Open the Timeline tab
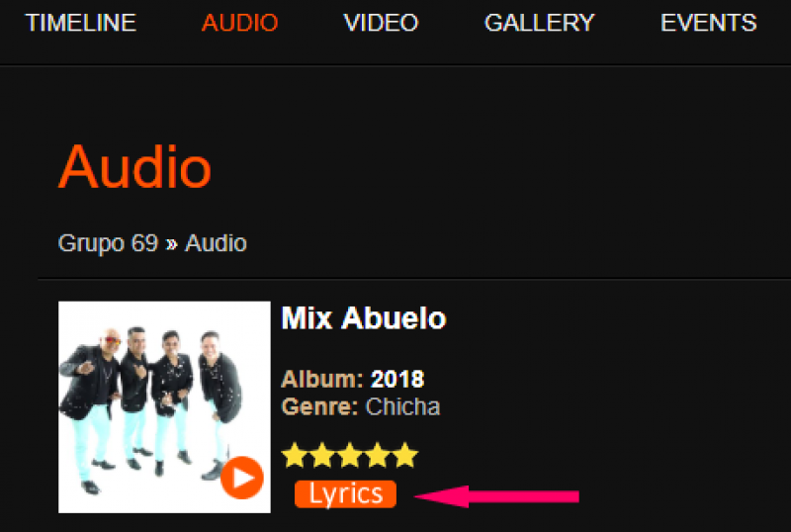The width and height of the screenshot is (791, 532). click(81, 23)
